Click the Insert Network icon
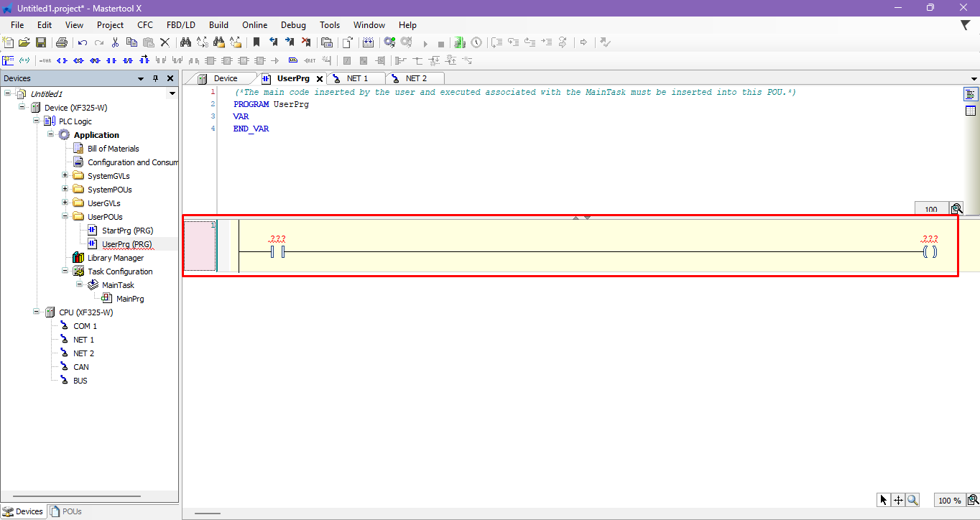This screenshot has width=980, height=520. pyautogui.click(x=9, y=61)
